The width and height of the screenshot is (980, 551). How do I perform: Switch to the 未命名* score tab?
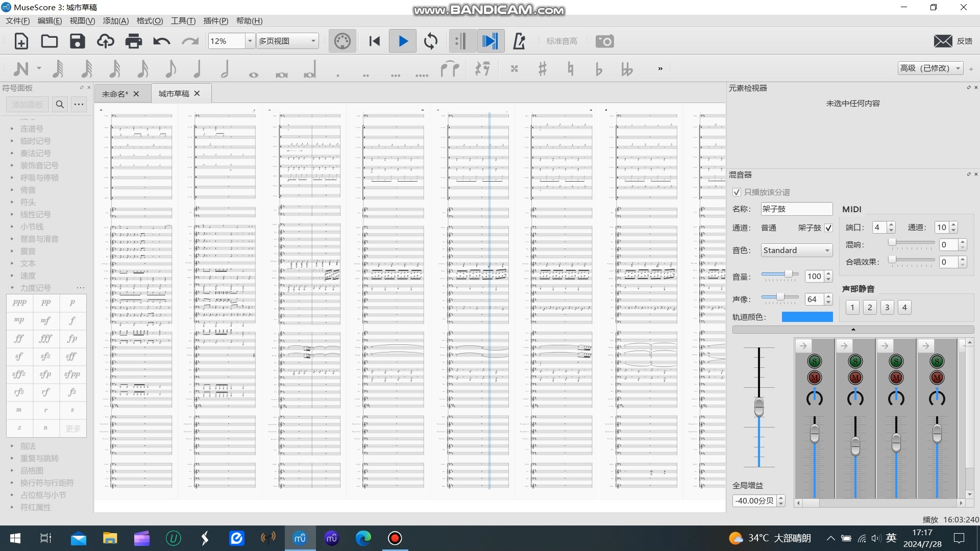coord(115,94)
